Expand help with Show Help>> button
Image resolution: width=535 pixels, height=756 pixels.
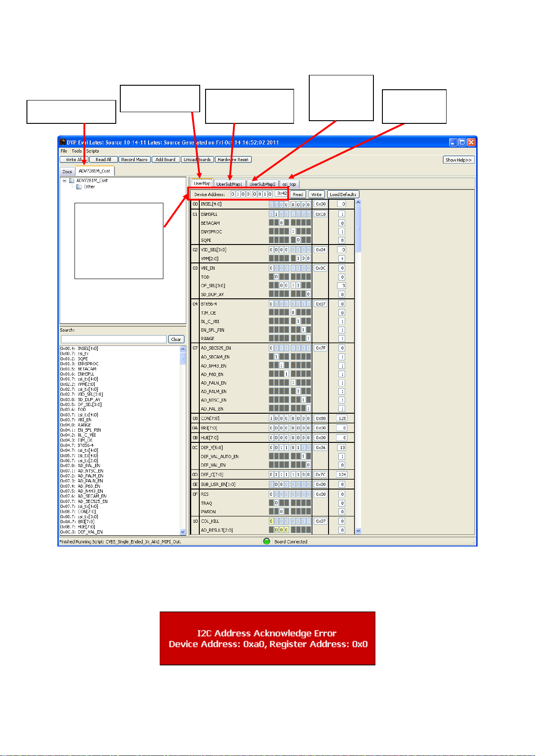(458, 160)
